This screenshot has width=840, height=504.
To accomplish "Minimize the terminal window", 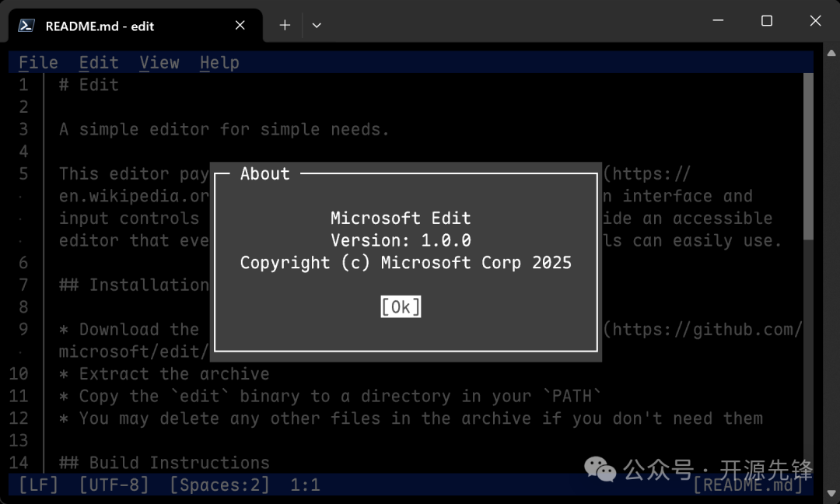I will click(718, 20).
